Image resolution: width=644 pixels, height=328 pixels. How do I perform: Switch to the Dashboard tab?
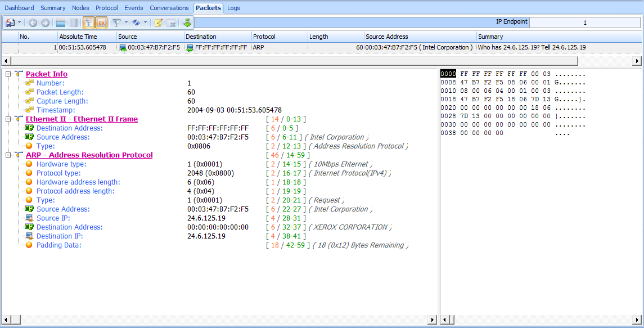[x=19, y=8]
